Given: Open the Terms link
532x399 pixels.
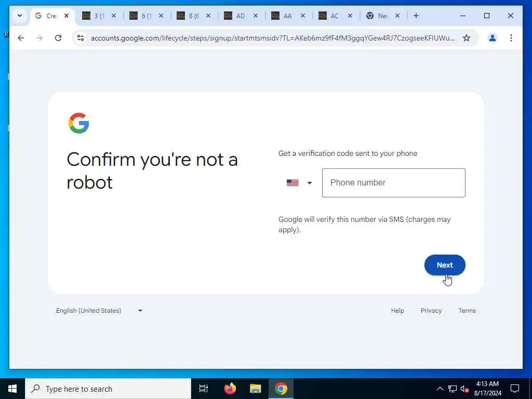Looking at the screenshot, I should 467,311.
